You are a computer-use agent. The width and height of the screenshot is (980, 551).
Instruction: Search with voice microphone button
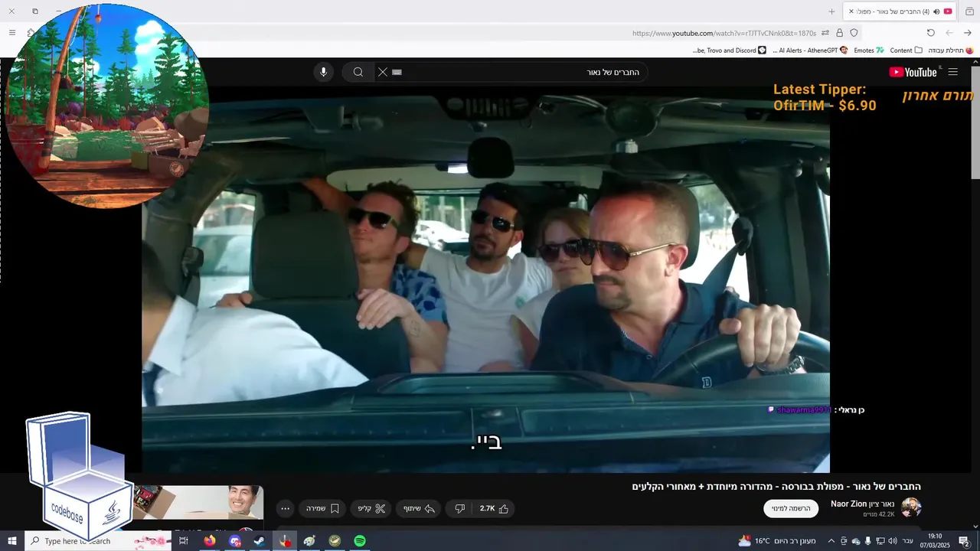click(323, 72)
